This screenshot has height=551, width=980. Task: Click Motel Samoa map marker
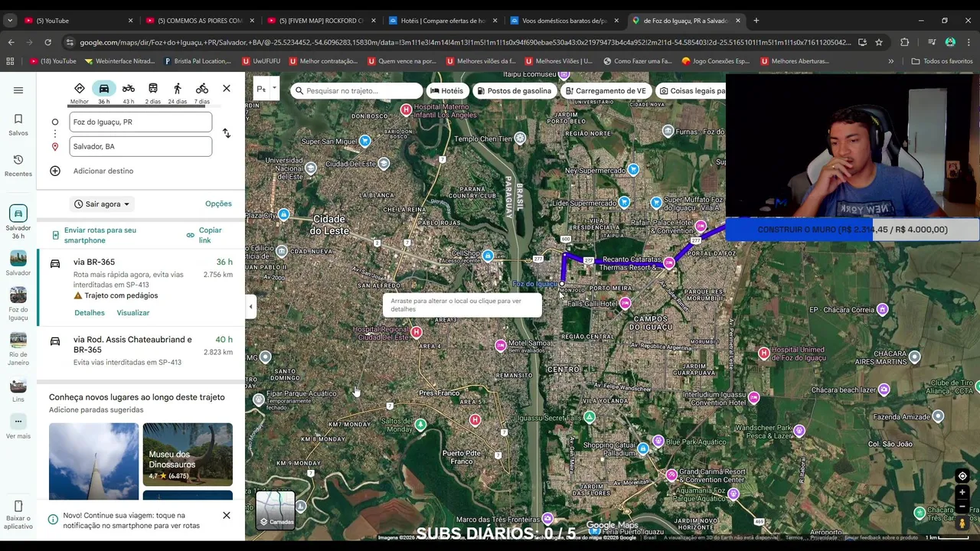coord(501,345)
